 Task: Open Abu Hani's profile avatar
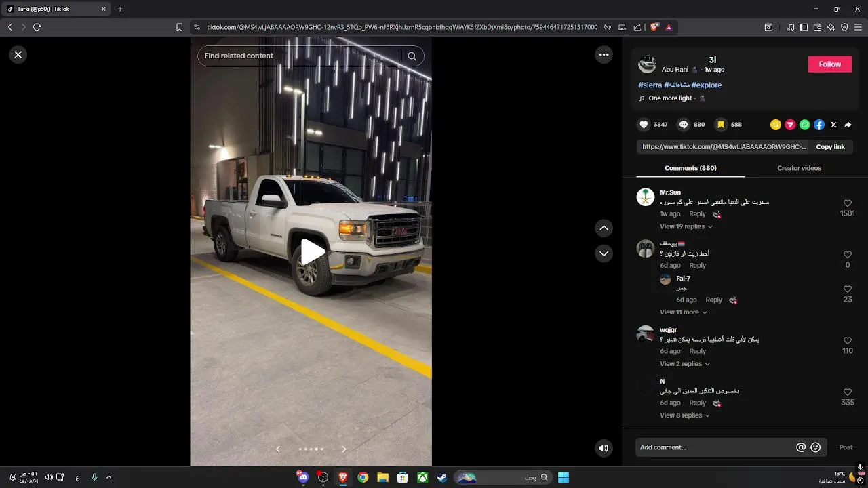[647, 64]
